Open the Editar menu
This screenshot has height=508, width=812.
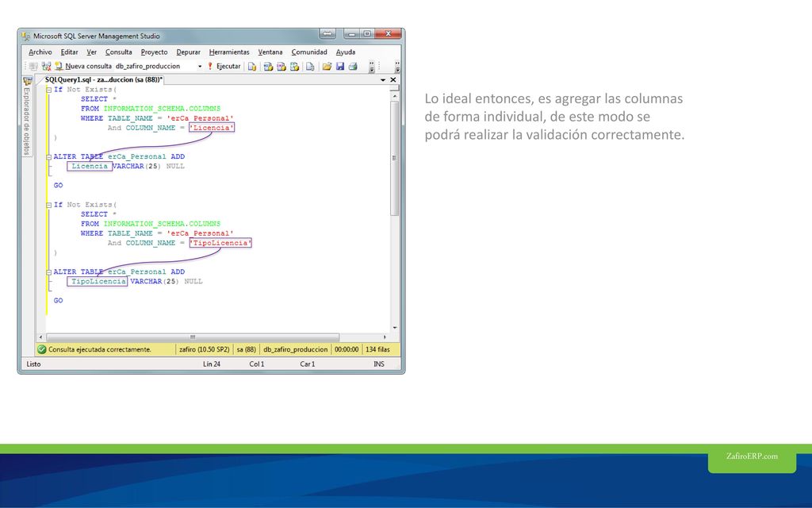point(70,52)
